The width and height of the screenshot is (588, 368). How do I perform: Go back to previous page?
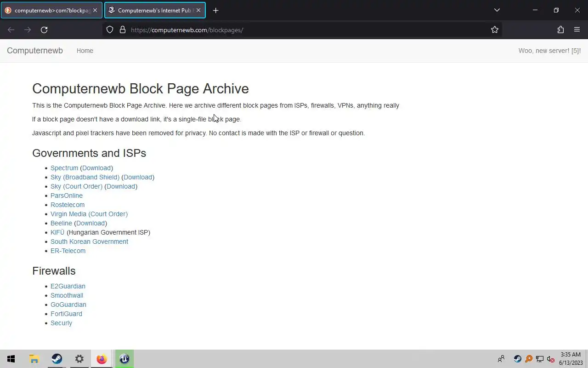[x=11, y=30]
